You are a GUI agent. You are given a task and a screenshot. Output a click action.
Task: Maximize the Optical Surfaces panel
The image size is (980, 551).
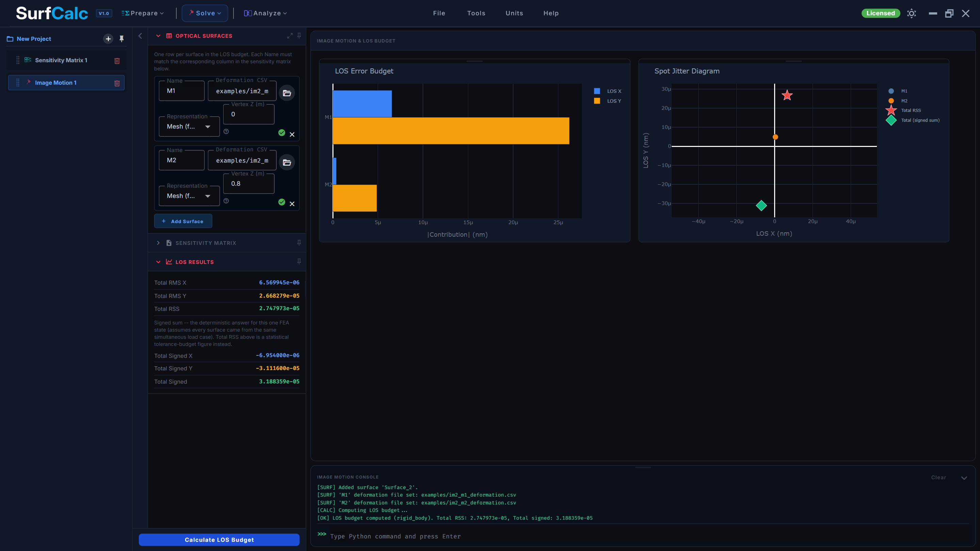[x=290, y=36]
